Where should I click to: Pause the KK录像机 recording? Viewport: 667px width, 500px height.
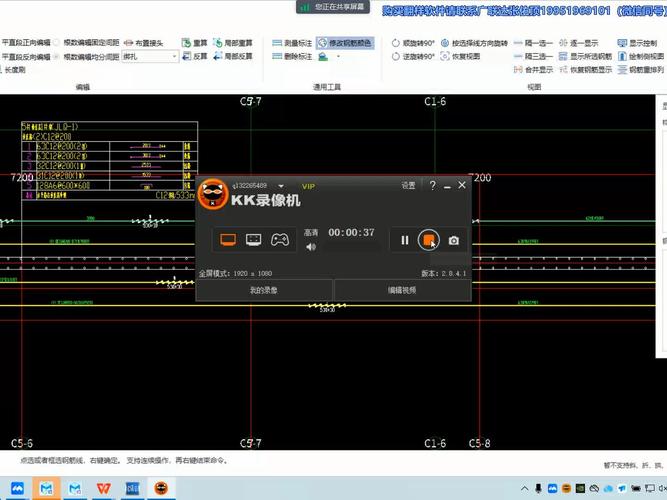(x=405, y=240)
